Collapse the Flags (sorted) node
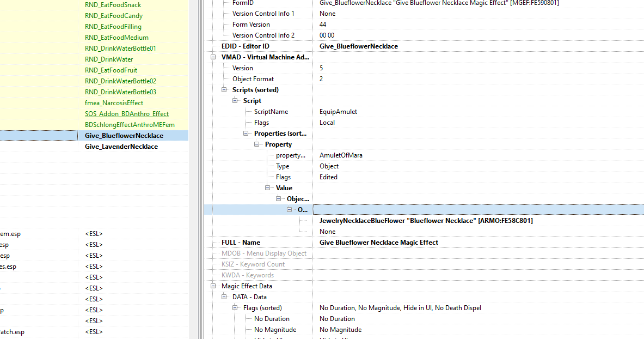 pos(235,307)
